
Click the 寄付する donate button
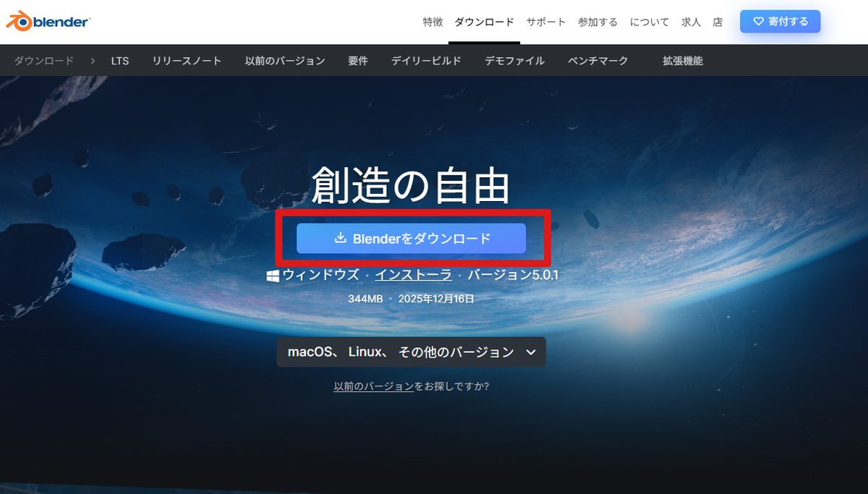(x=780, y=22)
